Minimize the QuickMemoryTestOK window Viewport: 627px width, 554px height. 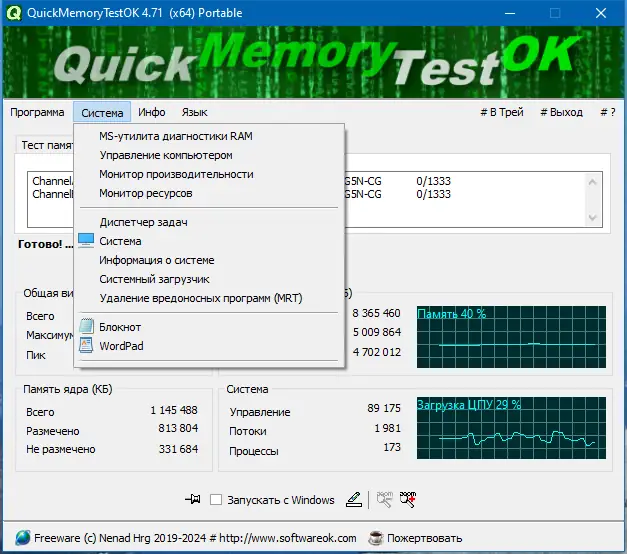point(510,13)
